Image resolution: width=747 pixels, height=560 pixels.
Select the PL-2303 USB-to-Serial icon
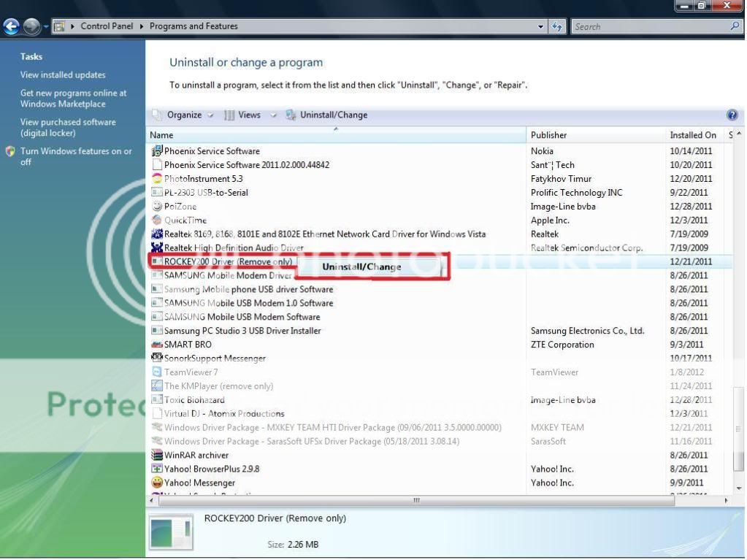[157, 192]
